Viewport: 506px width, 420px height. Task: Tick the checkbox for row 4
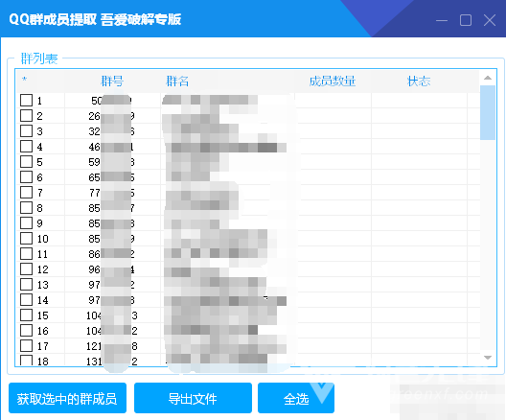pyautogui.click(x=26, y=147)
